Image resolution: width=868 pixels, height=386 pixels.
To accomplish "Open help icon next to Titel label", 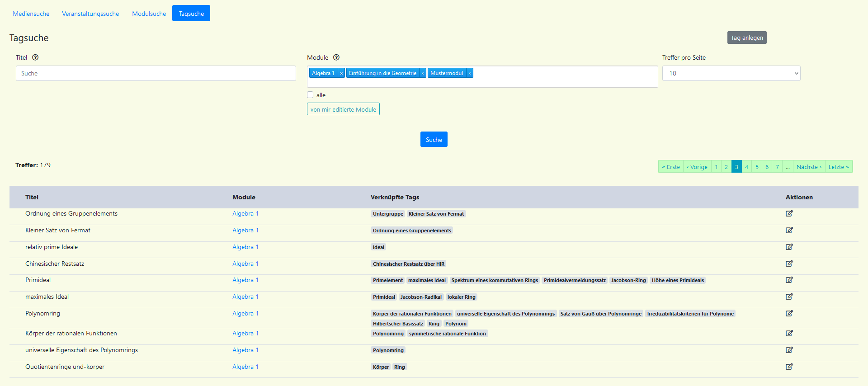I will pos(35,57).
